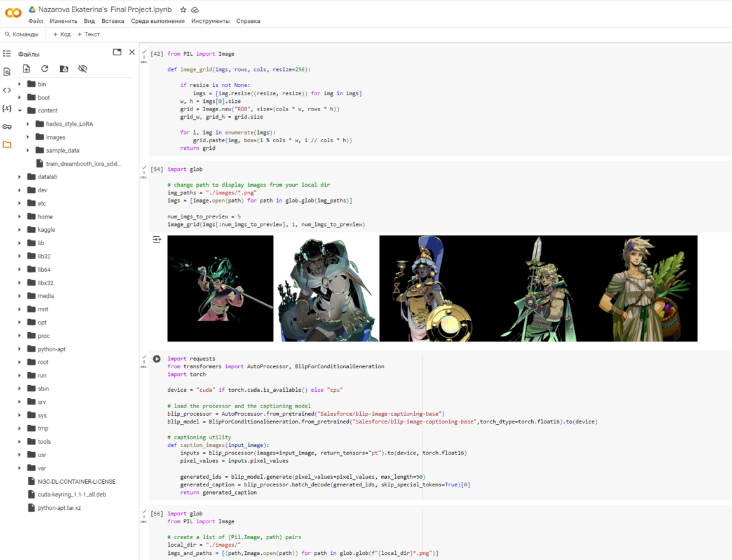Expand the hades_style_LoRA folder

click(28, 124)
